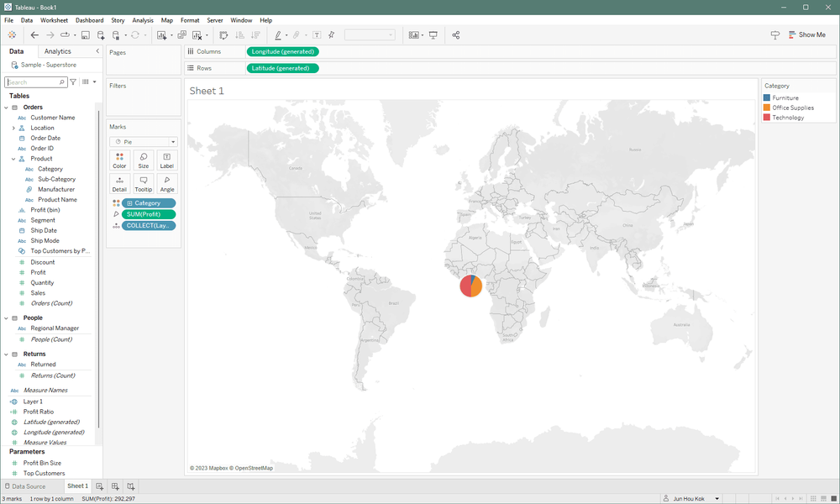Click the Color button in Marks card

(x=119, y=160)
